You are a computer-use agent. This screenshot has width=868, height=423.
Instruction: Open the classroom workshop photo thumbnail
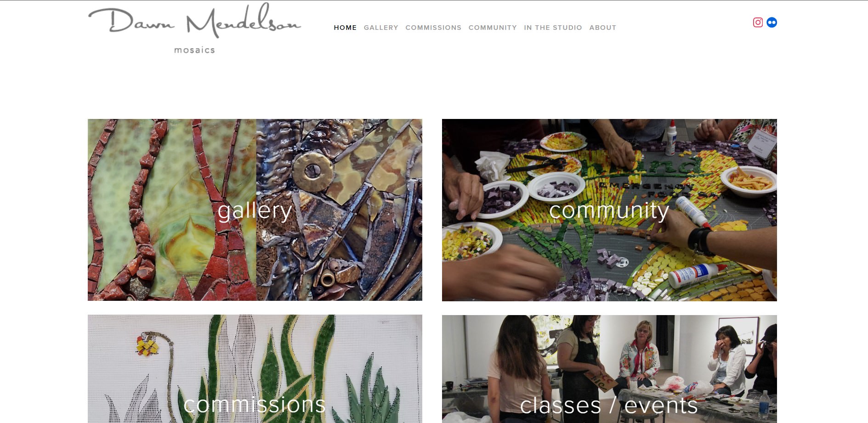(609, 369)
